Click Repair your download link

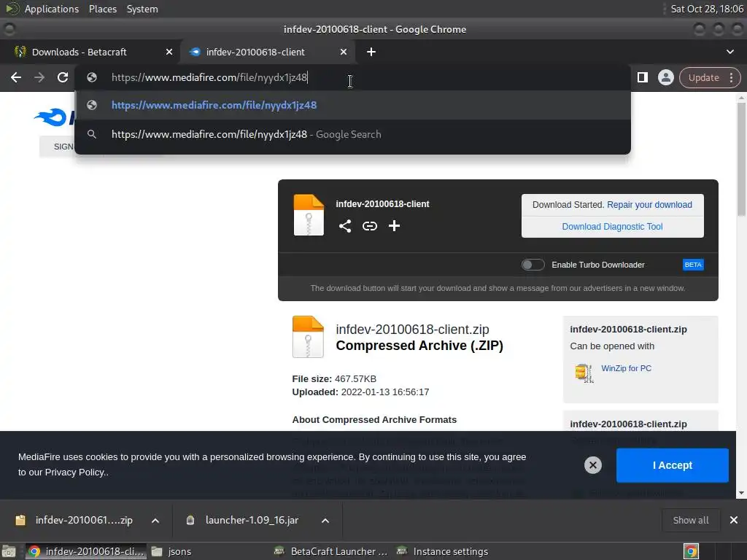pos(649,205)
